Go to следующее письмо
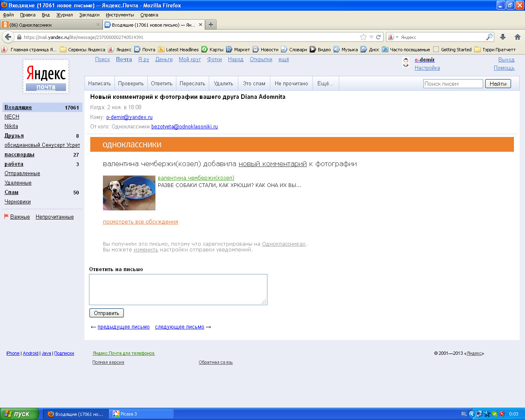 click(x=180, y=327)
